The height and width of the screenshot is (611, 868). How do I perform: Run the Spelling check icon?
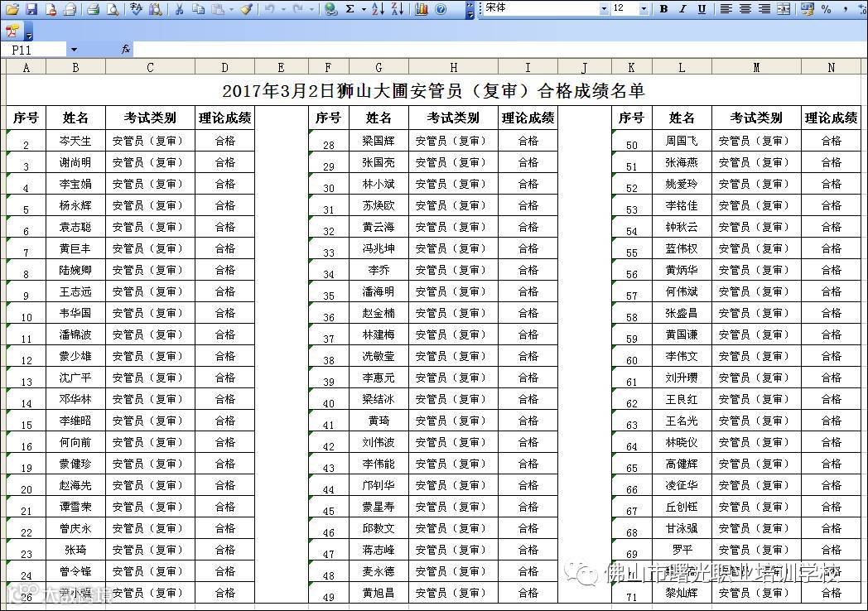tap(136, 9)
